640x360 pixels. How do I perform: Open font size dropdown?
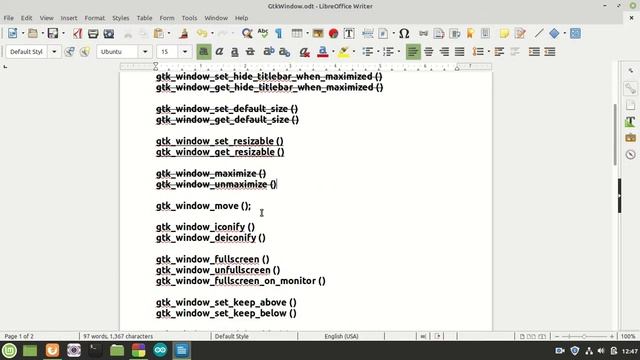pos(185,52)
